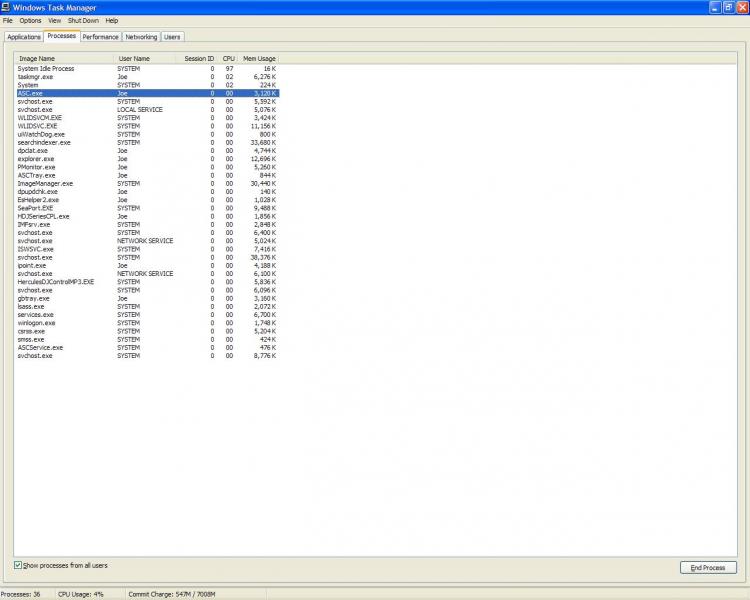Select the SeaPort.EXE process
This screenshot has height=600, width=750.
point(147,208)
